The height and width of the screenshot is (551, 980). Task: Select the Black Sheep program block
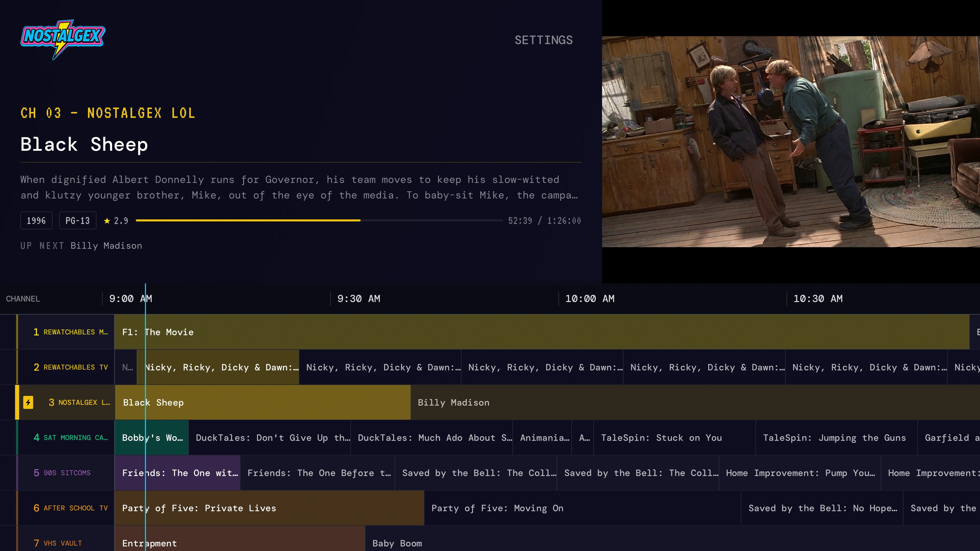tap(263, 402)
